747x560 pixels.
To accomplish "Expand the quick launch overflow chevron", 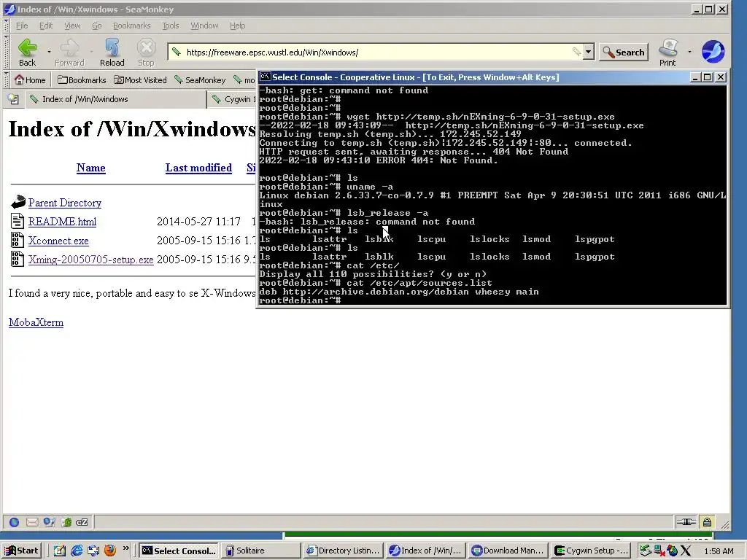I will pos(125,548).
